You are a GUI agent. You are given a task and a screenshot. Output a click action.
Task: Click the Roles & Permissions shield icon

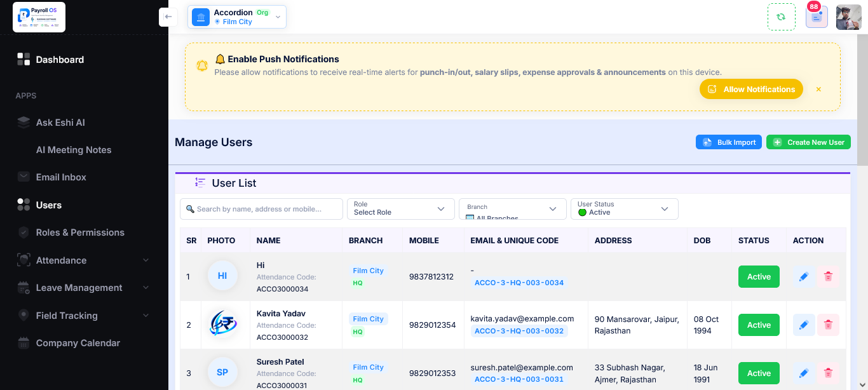(24, 232)
